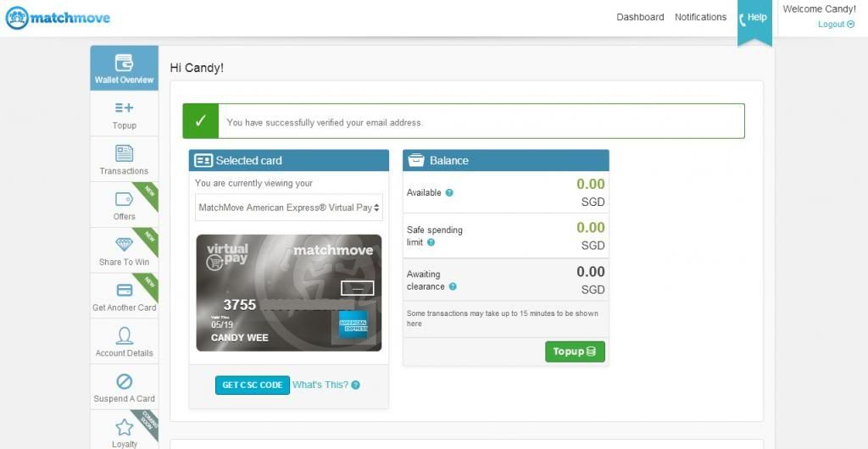Open the Wallet Overview sidebar icon

pyautogui.click(x=124, y=63)
